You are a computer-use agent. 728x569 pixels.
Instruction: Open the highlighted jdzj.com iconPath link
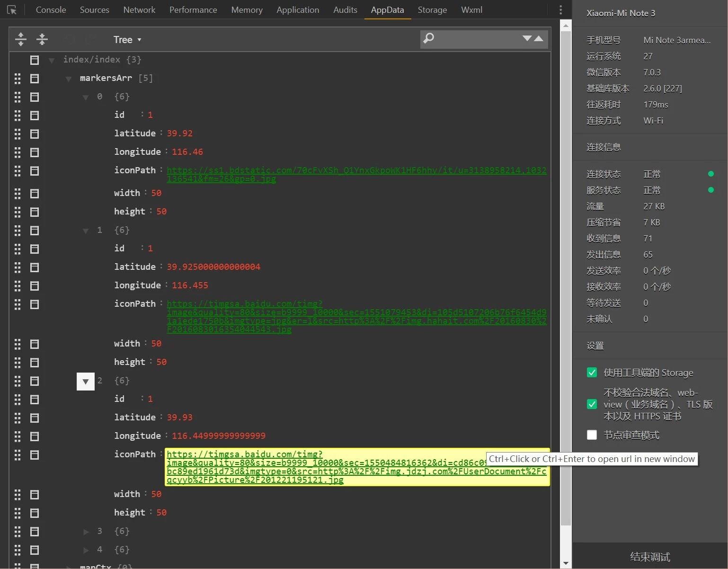[x=356, y=467]
